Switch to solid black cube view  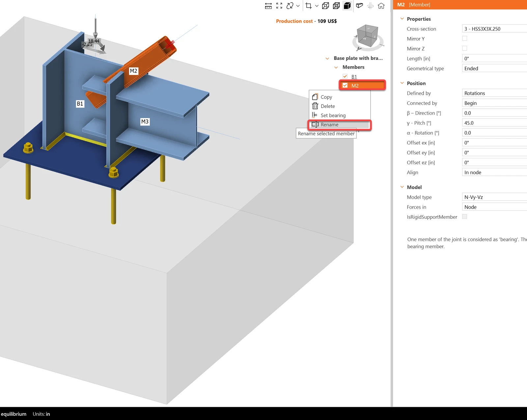347,6
